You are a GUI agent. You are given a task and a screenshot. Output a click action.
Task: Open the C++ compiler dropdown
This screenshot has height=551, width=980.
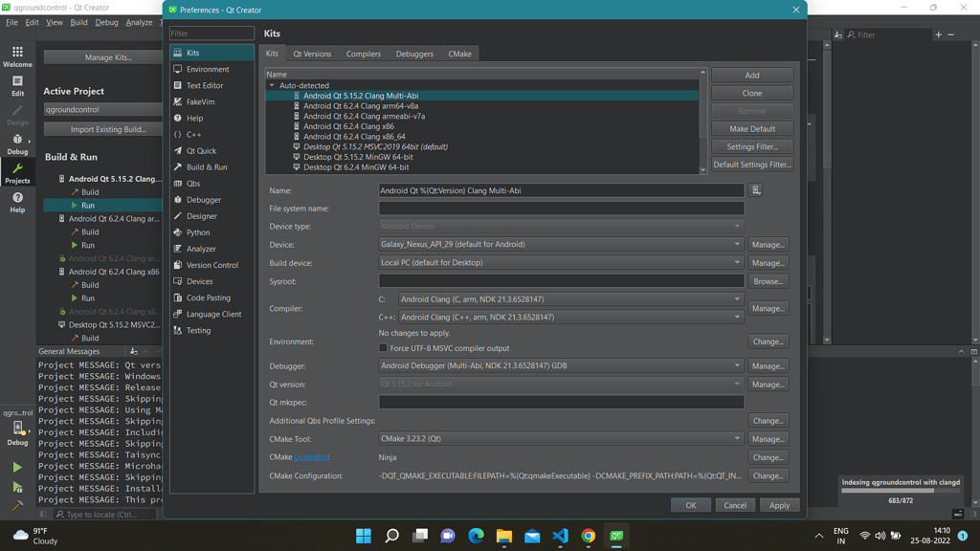tap(571, 318)
